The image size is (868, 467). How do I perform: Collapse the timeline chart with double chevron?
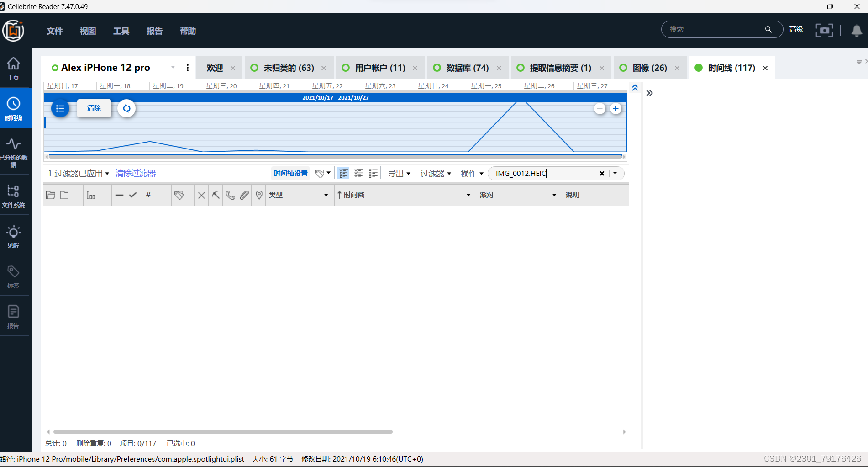pos(635,88)
